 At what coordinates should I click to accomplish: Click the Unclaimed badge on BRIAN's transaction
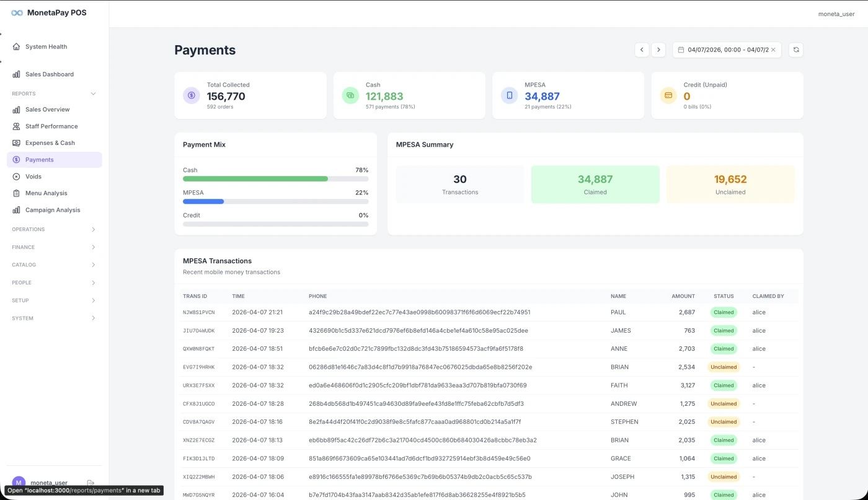click(x=724, y=367)
